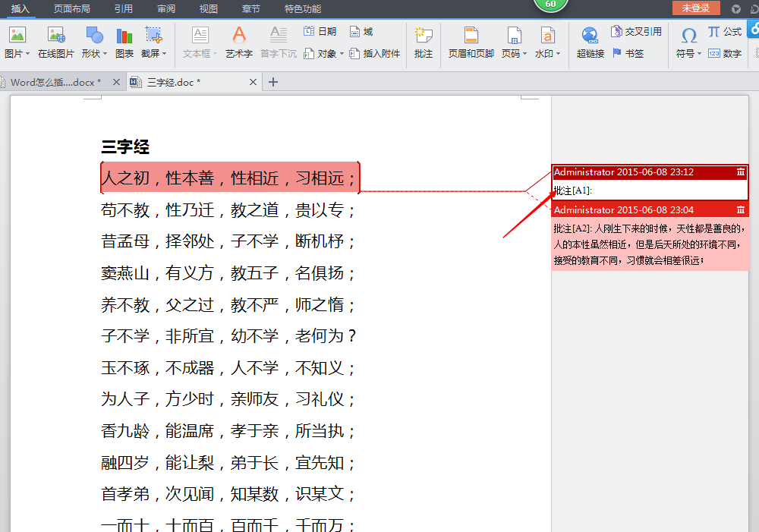759x532 pixels.
Task: Open the 水印 (Watermark) dropdown
Action: point(558,55)
